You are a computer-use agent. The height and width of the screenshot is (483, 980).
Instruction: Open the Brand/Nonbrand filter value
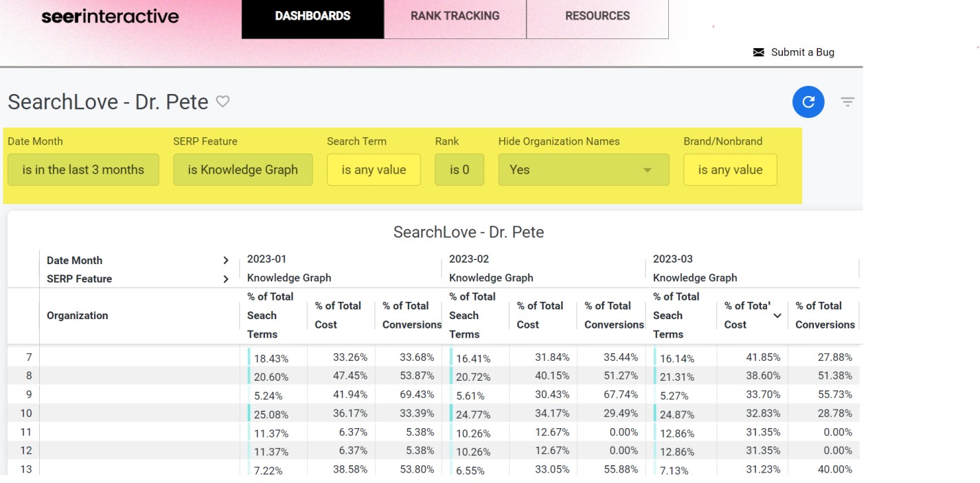(730, 169)
